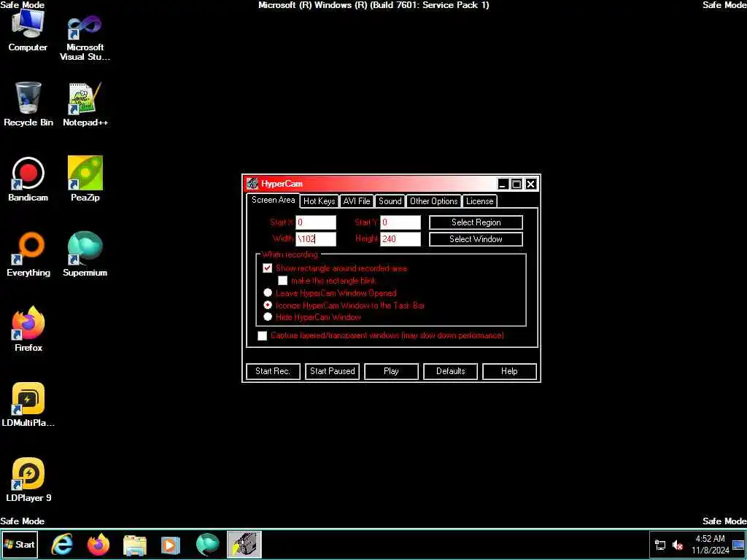Click Start Rec. button
The height and width of the screenshot is (560, 747).
[x=273, y=371]
